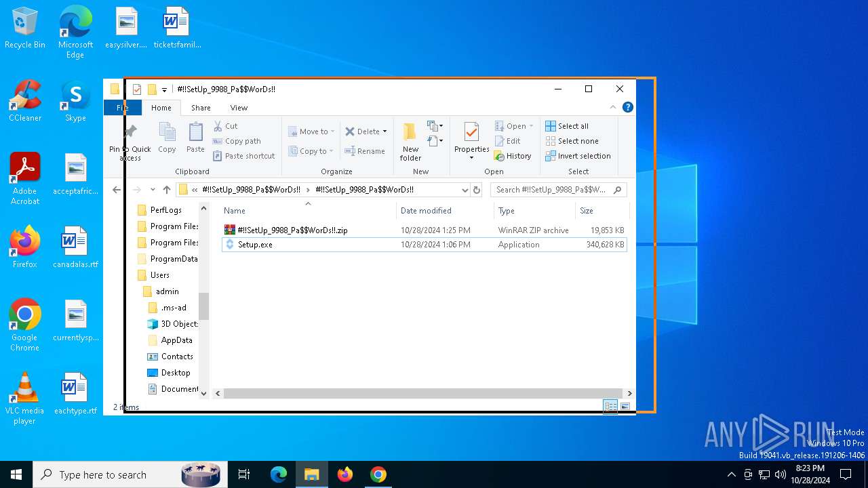Click the Rename button
Viewport: 868px width, 488px height.
pos(365,151)
